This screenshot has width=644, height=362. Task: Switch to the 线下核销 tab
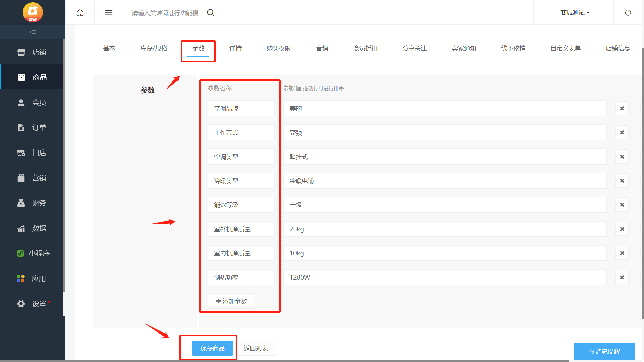coord(513,48)
